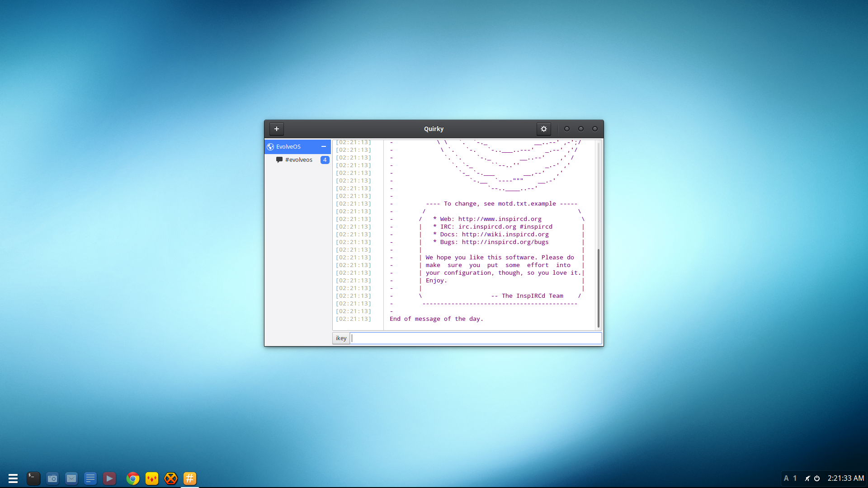This screenshot has height=488, width=868.
Task: Launch the camera screenshot app from panel
Action: pos(52,479)
